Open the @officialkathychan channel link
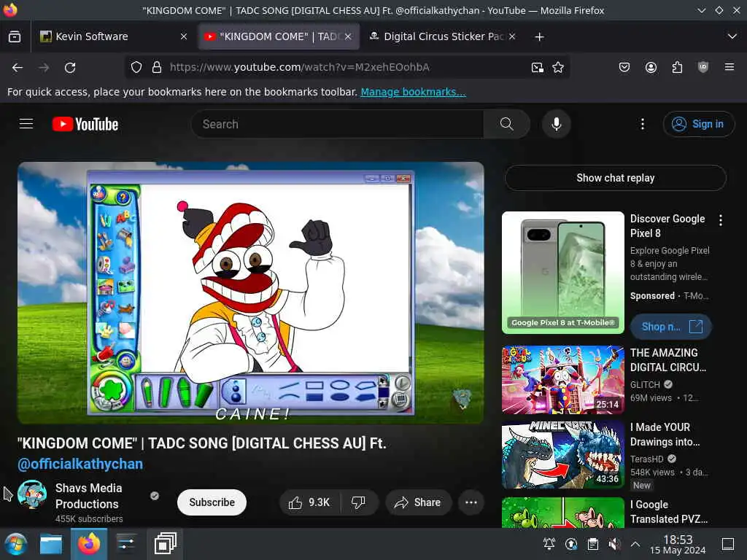Viewport: 747px width, 560px height. [x=80, y=464]
